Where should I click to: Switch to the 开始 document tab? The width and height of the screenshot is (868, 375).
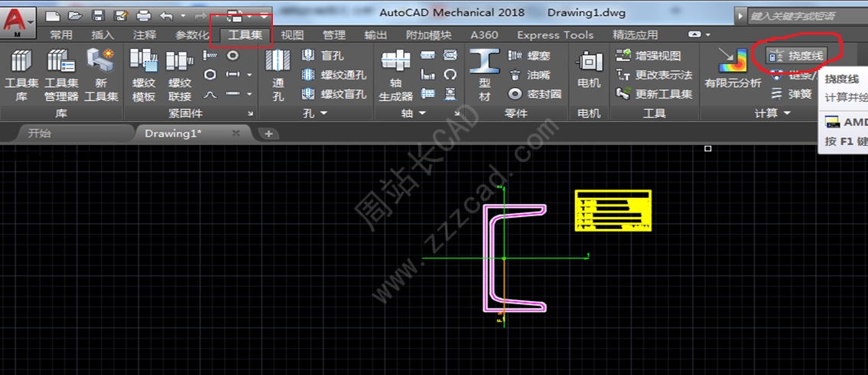[x=39, y=134]
